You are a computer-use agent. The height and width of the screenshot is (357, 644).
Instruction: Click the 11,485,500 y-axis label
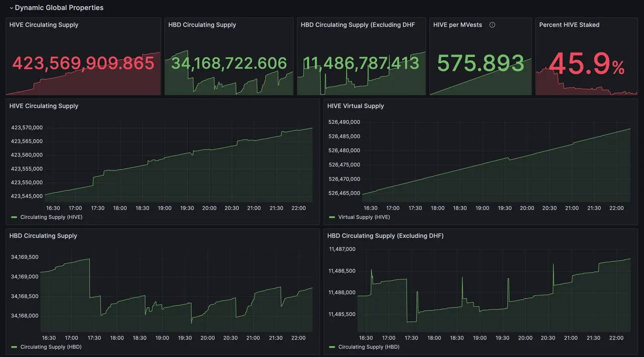click(x=342, y=314)
